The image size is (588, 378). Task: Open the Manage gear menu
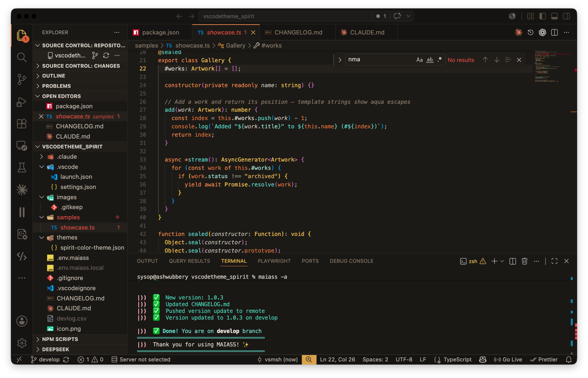(x=22, y=343)
